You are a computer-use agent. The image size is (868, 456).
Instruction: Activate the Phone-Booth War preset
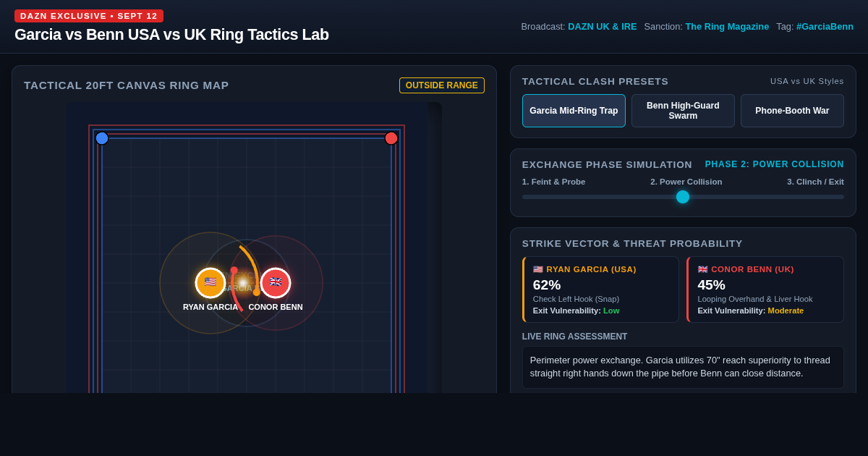[x=792, y=111]
